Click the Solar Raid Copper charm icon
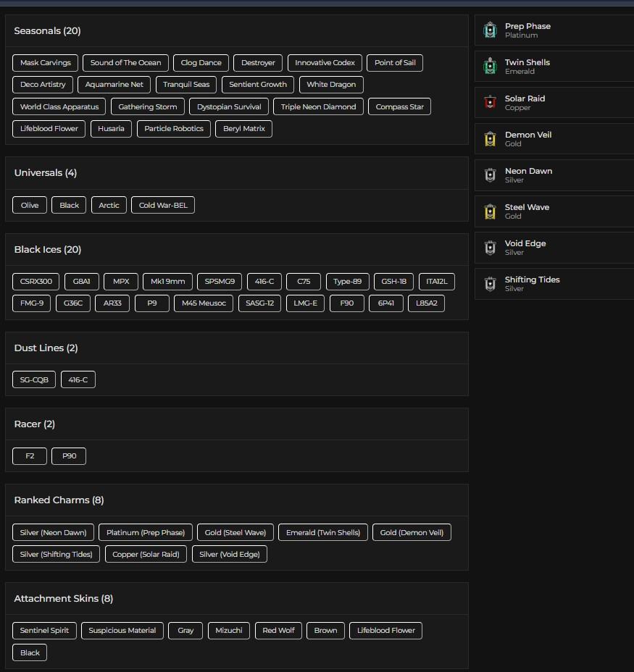Screen dimensions: 634x672 (491, 103)
